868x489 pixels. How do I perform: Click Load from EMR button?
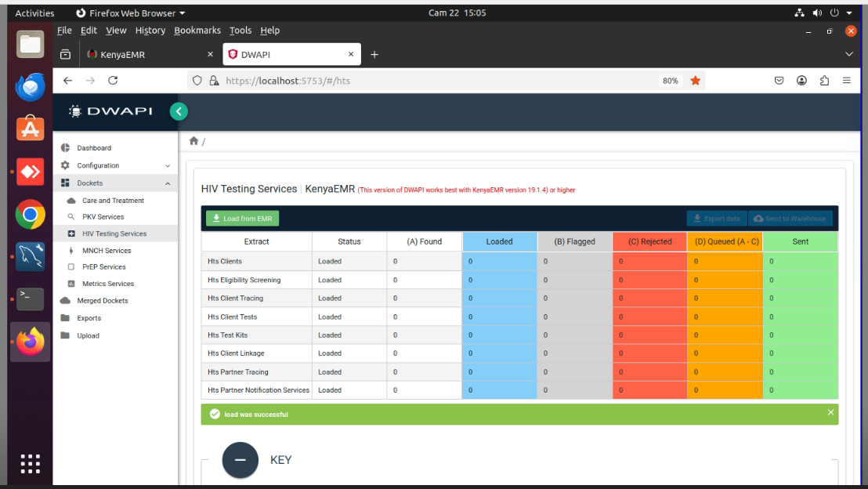[x=243, y=219]
